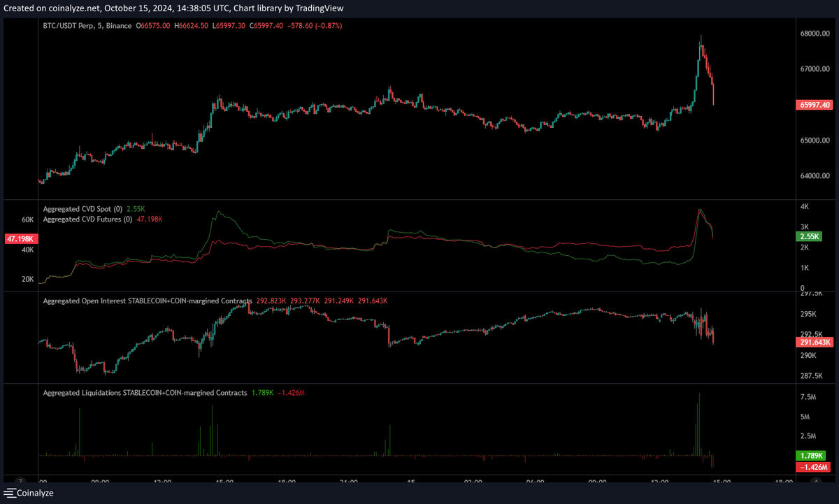Screen dimensions: 839x504
Task: Click the Aggregated CVD Futures legend
Action: pyautogui.click(x=86, y=219)
